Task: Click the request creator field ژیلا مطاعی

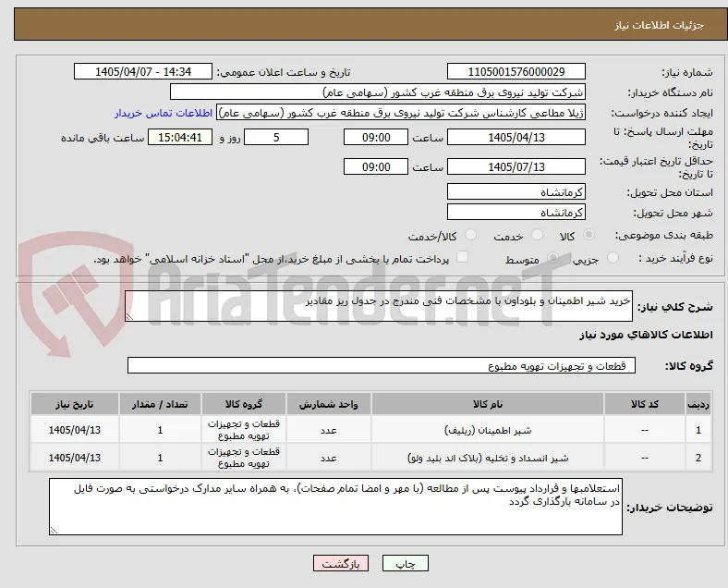Action: (x=401, y=113)
